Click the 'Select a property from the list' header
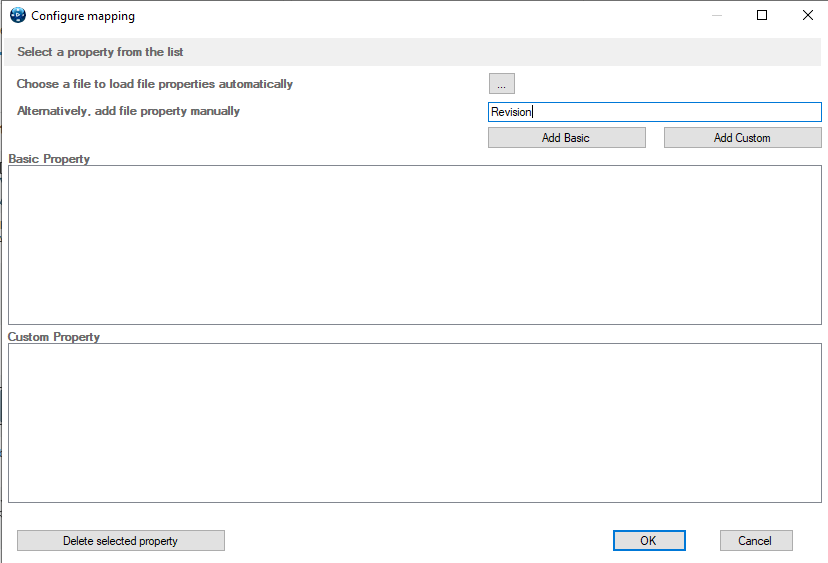This screenshot has width=828, height=563. coord(100,52)
